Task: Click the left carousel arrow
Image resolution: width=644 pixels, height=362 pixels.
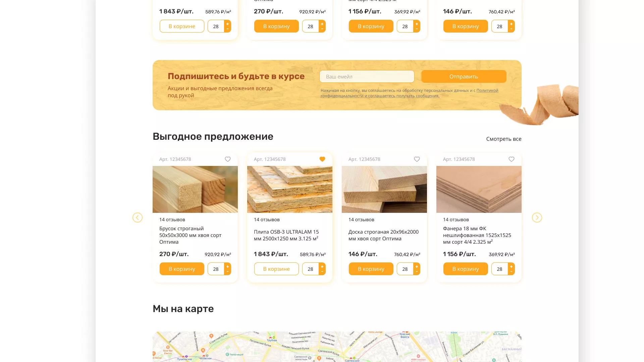Action: tap(138, 218)
